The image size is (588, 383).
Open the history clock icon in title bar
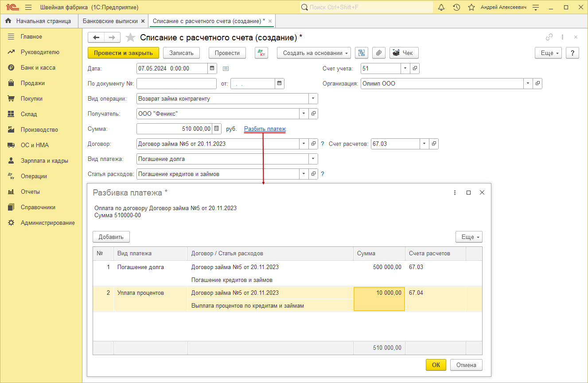(x=456, y=8)
